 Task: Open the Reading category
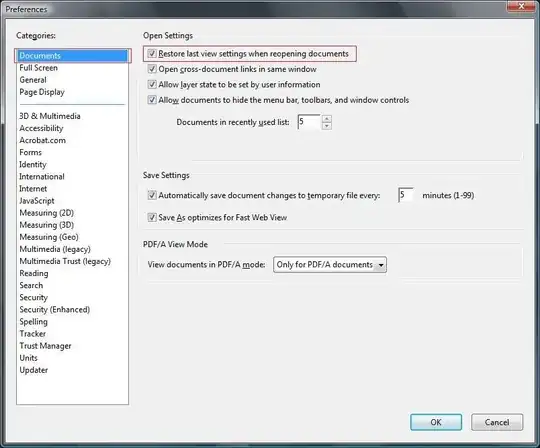[34, 273]
